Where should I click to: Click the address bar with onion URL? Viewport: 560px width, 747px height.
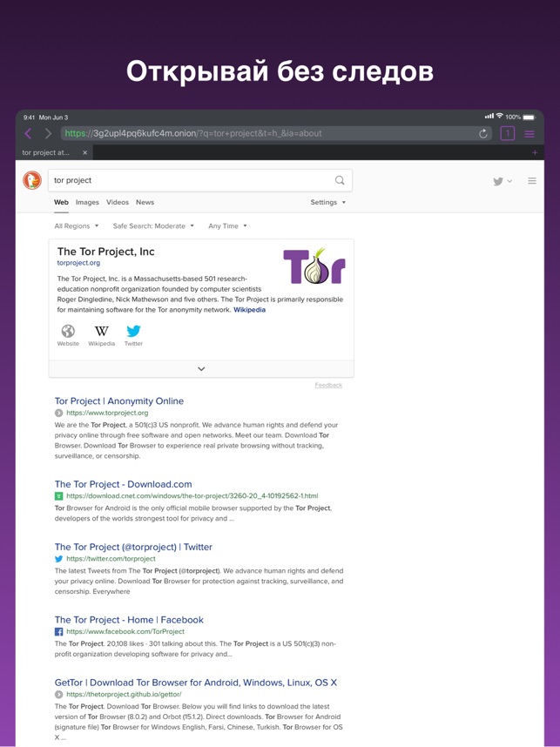[x=277, y=133]
